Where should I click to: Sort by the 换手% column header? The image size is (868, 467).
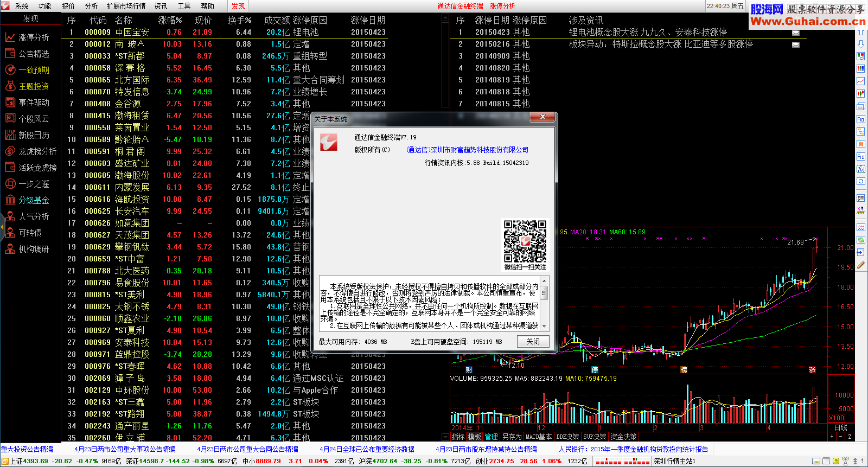tap(239, 20)
